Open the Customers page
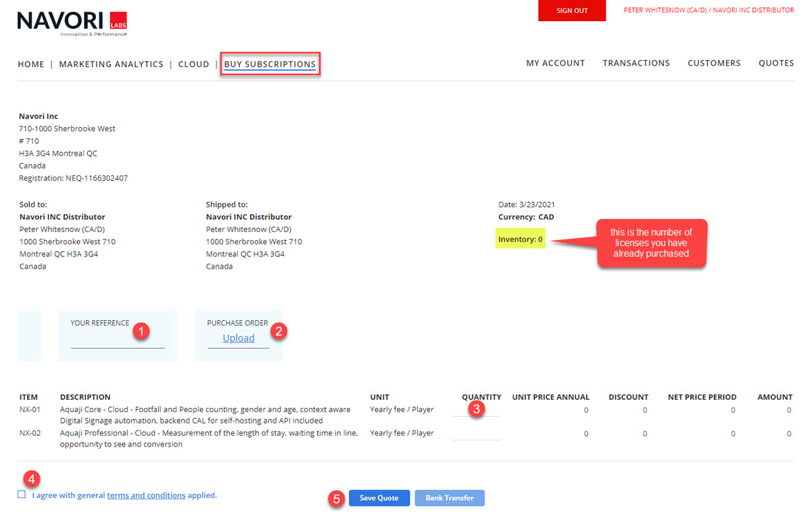The image size is (812, 521). (714, 63)
